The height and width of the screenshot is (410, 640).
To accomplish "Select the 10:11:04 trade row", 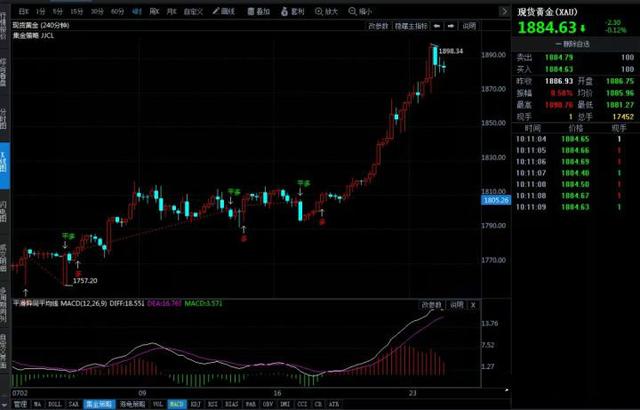I will [x=576, y=139].
